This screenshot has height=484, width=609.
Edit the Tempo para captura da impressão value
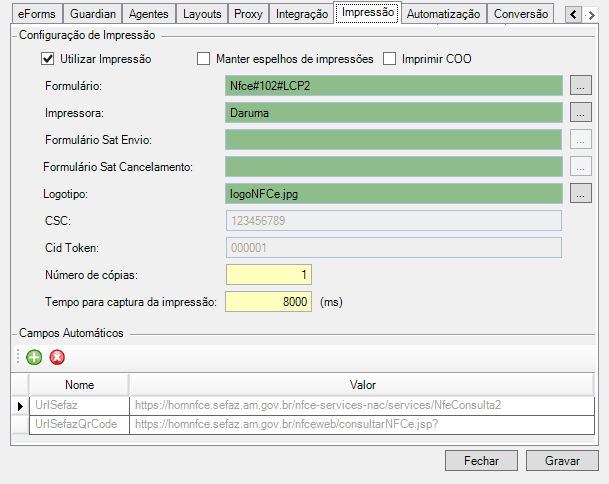tap(269, 301)
